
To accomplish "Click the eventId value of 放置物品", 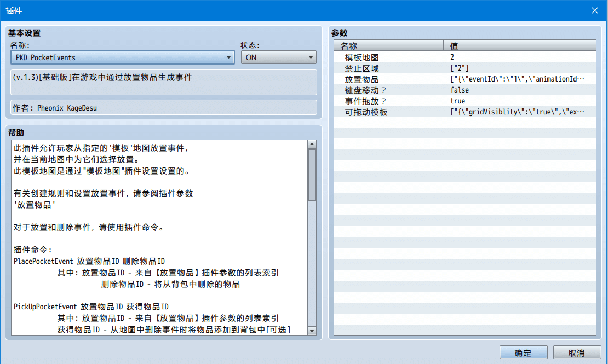I will [517, 79].
